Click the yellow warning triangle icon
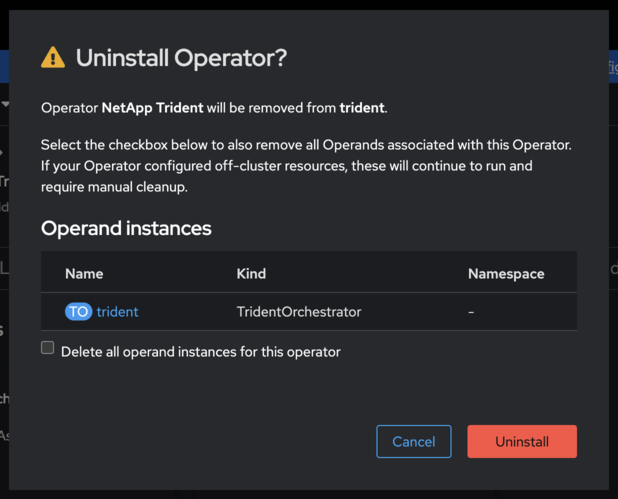618x499 pixels. pyautogui.click(x=53, y=59)
